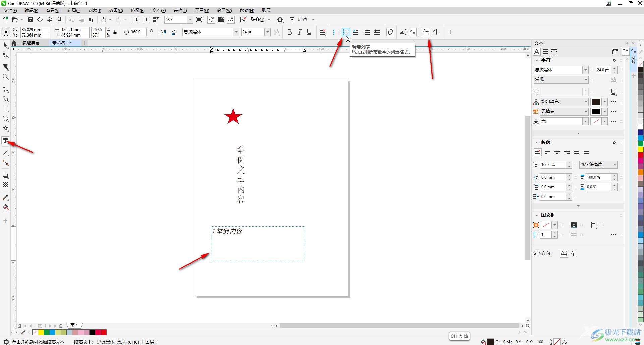Screen dimensions: 644x345
Task: Open 启动 launch dropdown
Action: [x=313, y=20]
